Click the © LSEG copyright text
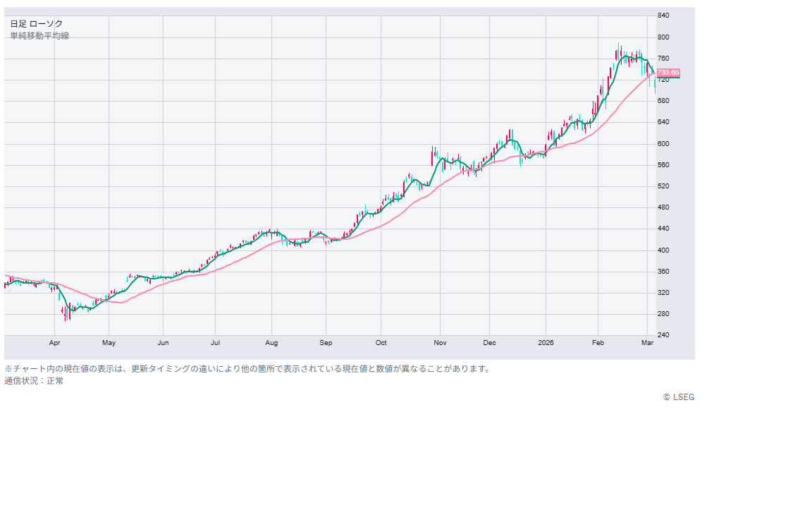This screenshot has width=812, height=508. point(678,397)
